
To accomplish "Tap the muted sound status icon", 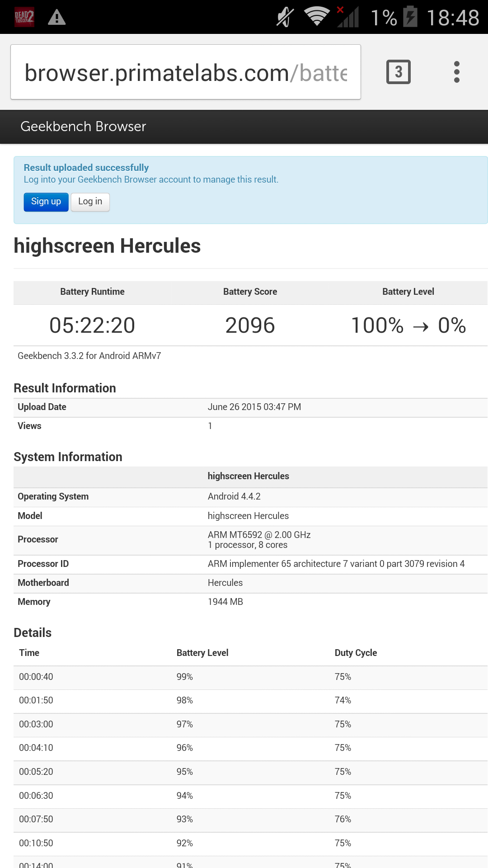I will click(x=286, y=17).
